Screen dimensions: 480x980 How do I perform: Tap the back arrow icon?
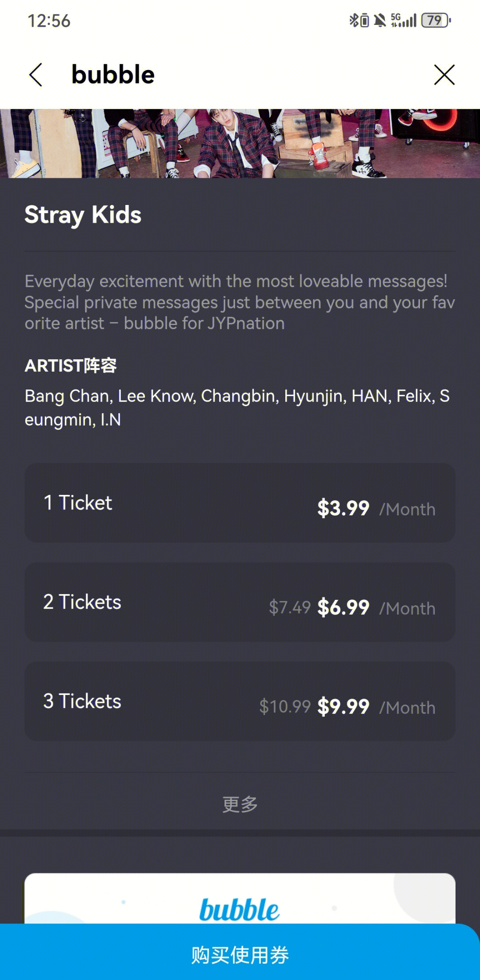click(x=36, y=75)
